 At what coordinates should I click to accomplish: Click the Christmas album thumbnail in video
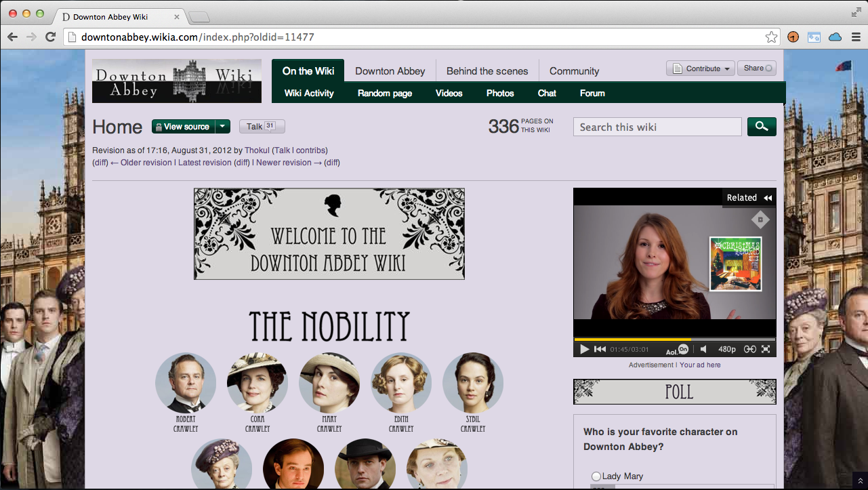[x=735, y=264]
